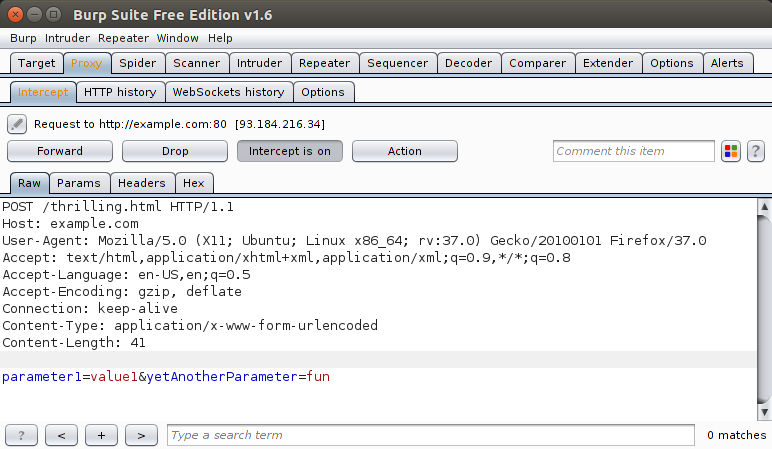
Task: Toggle the Intercept is on button
Action: [x=290, y=151]
